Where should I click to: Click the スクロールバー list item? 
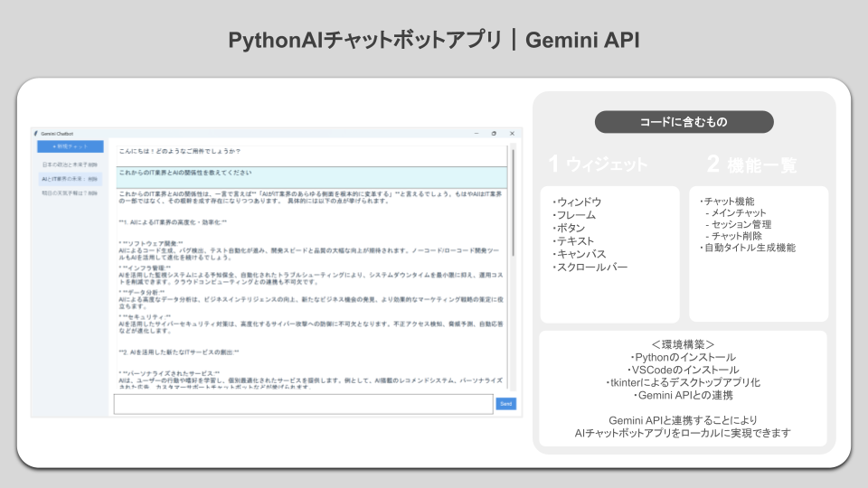(590, 267)
